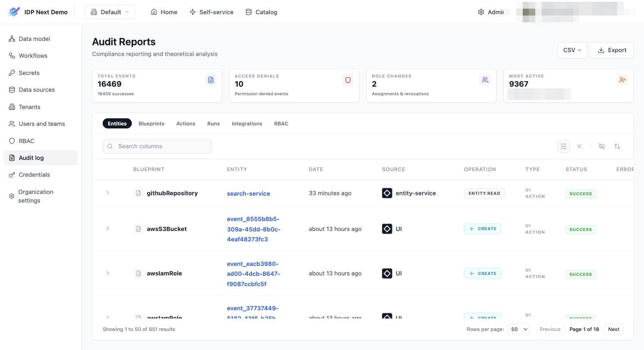644x350 pixels.
Task: Expand the first awsIamRole row
Action: coord(107,273)
